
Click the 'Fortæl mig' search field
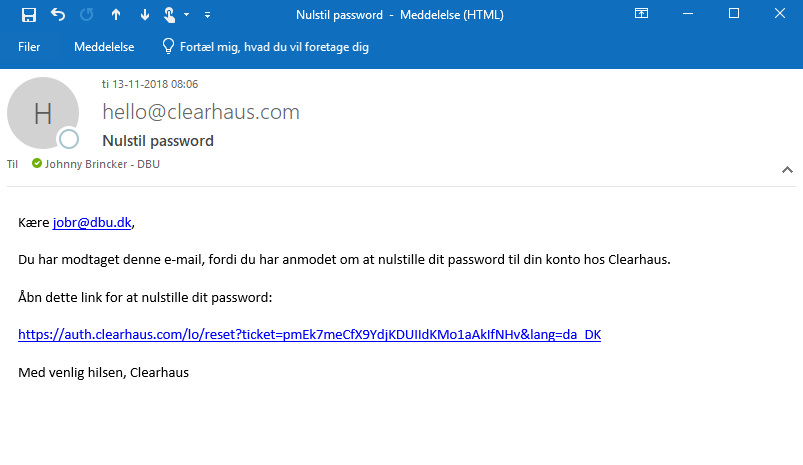click(274, 47)
